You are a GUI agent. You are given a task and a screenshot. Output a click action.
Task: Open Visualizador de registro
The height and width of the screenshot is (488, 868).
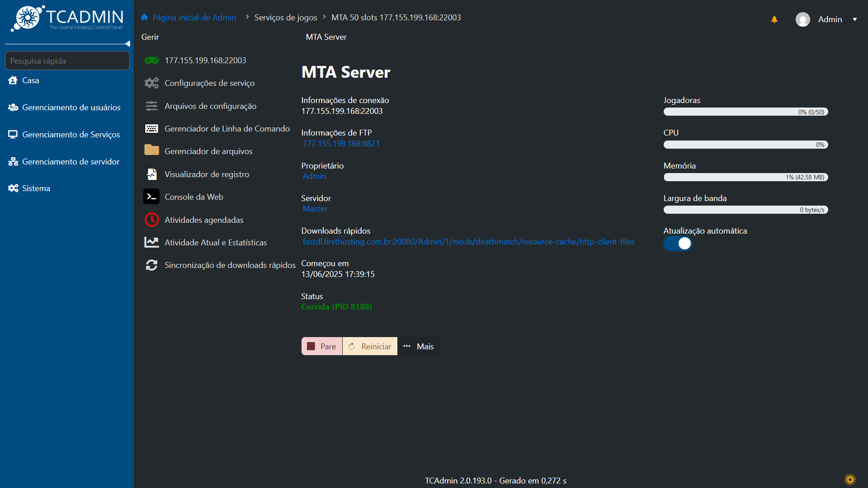coord(207,174)
